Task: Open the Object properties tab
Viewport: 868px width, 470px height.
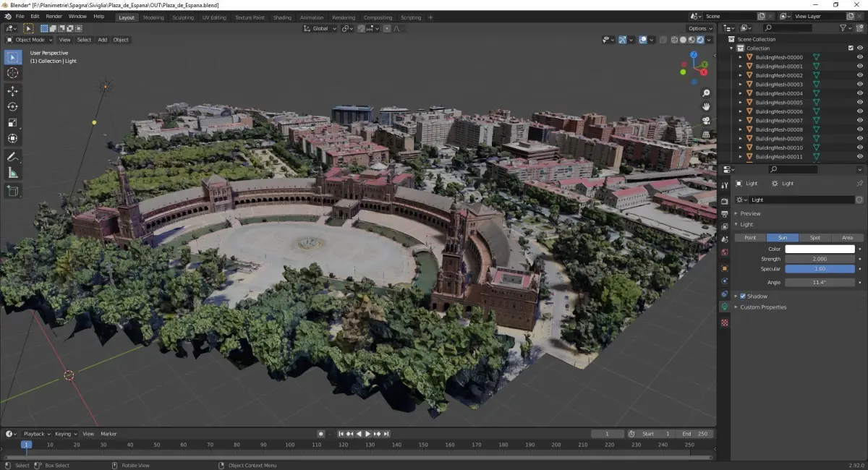Action: [x=725, y=268]
